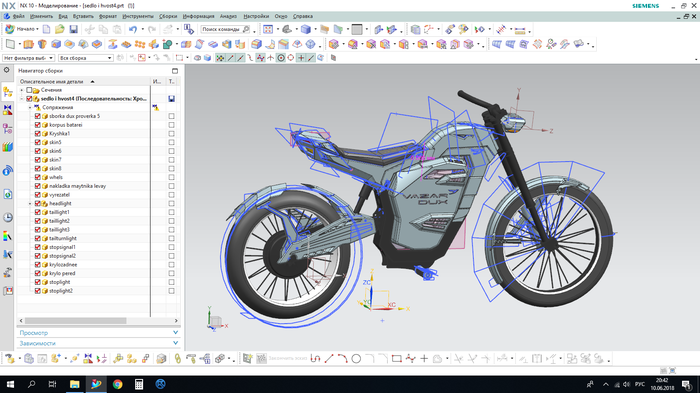This screenshot has width=700, height=393.
Task: Select the line sketch tool
Action: pos(329,359)
